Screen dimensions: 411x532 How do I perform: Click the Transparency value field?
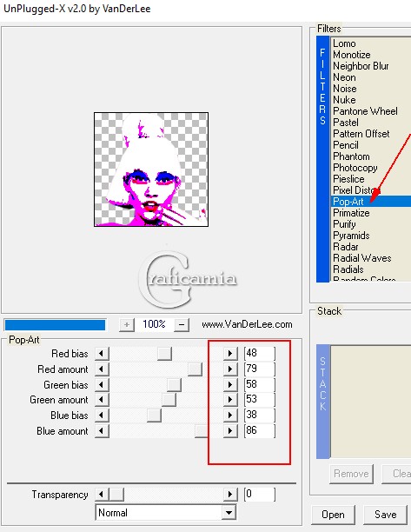pos(260,494)
